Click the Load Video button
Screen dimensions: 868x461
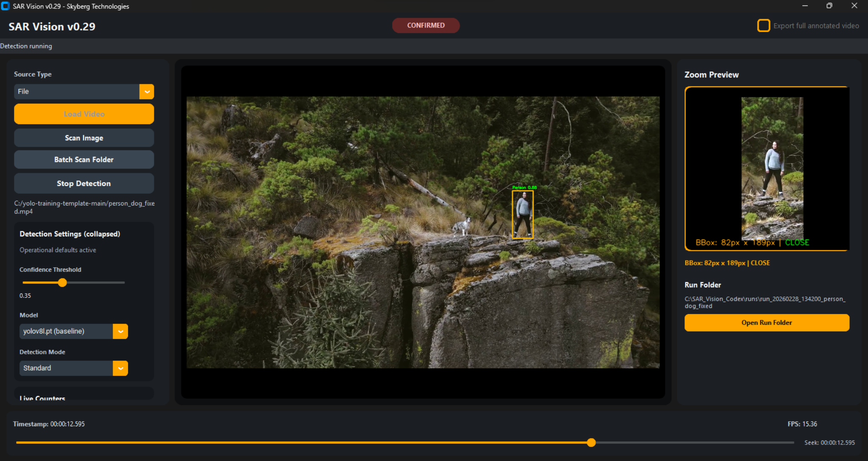coord(83,114)
